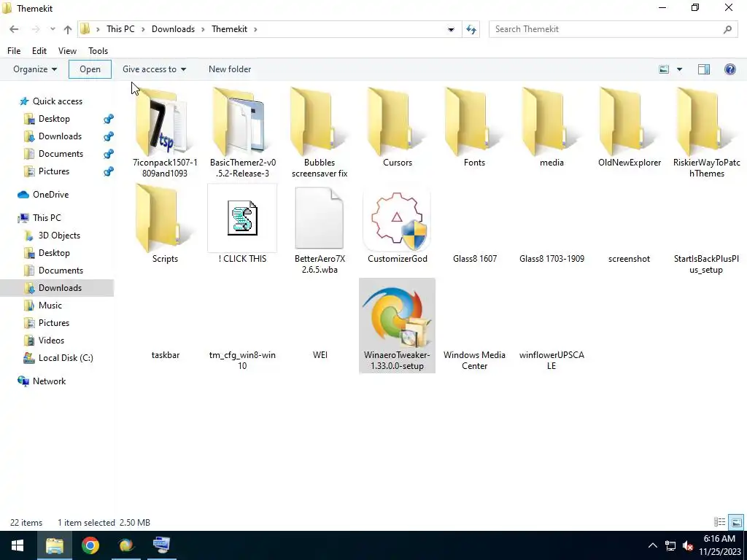Select the media folder
The width and height of the screenshot is (747, 560).
pos(551,128)
